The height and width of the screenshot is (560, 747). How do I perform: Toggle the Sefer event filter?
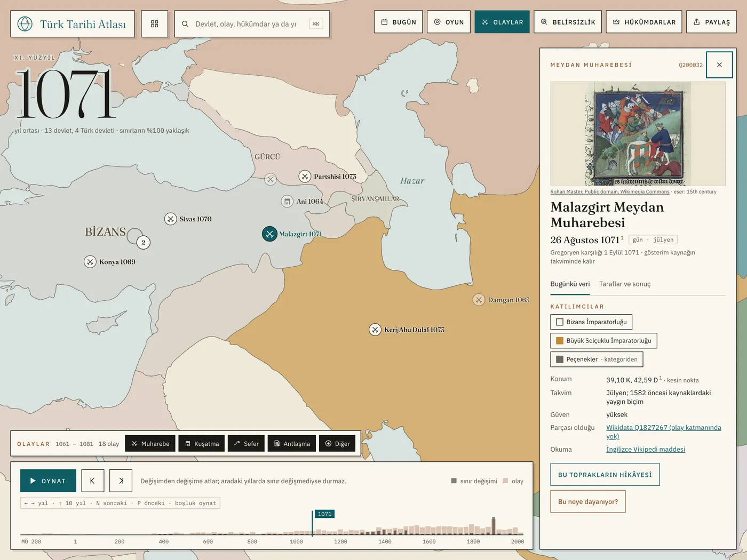[x=246, y=443]
